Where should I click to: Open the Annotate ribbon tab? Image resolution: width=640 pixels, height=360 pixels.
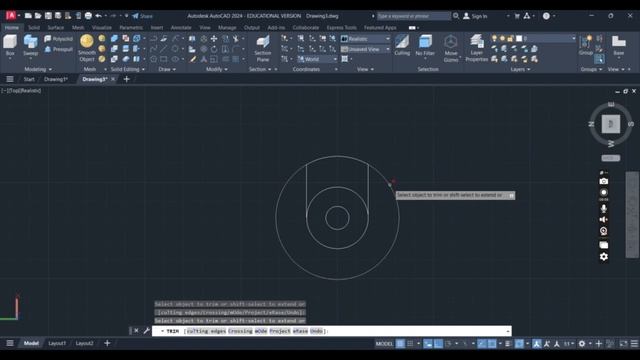click(x=181, y=28)
